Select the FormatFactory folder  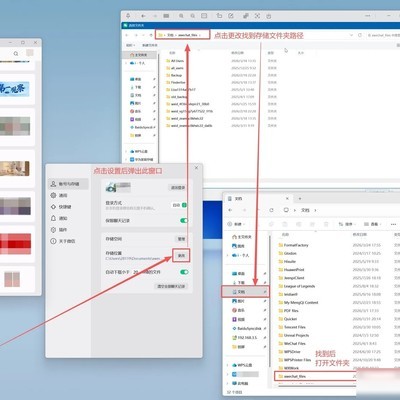pyautogui.click(x=293, y=245)
